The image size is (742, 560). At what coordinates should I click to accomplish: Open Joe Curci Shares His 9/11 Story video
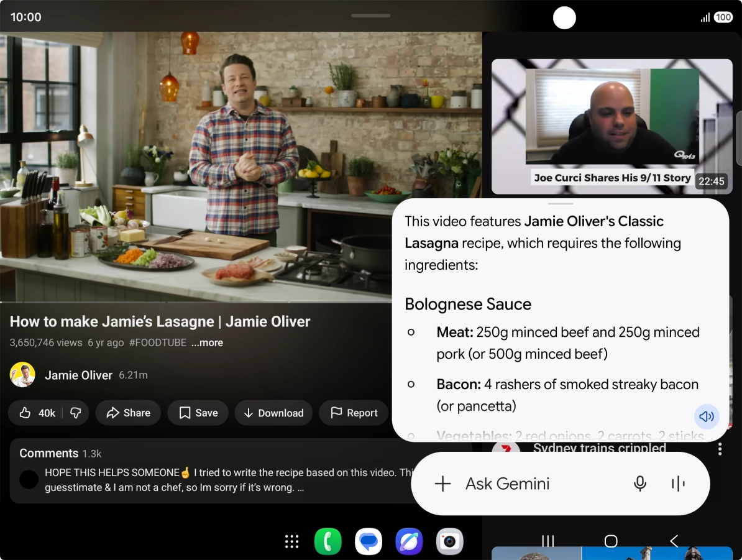pyautogui.click(x=612, y=126)
